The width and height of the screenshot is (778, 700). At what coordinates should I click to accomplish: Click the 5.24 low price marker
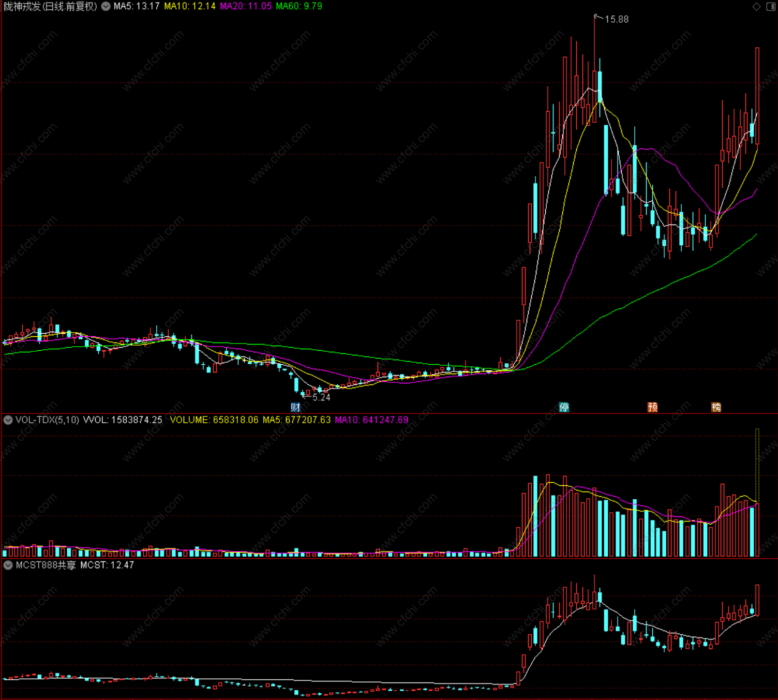click(321, 397)
